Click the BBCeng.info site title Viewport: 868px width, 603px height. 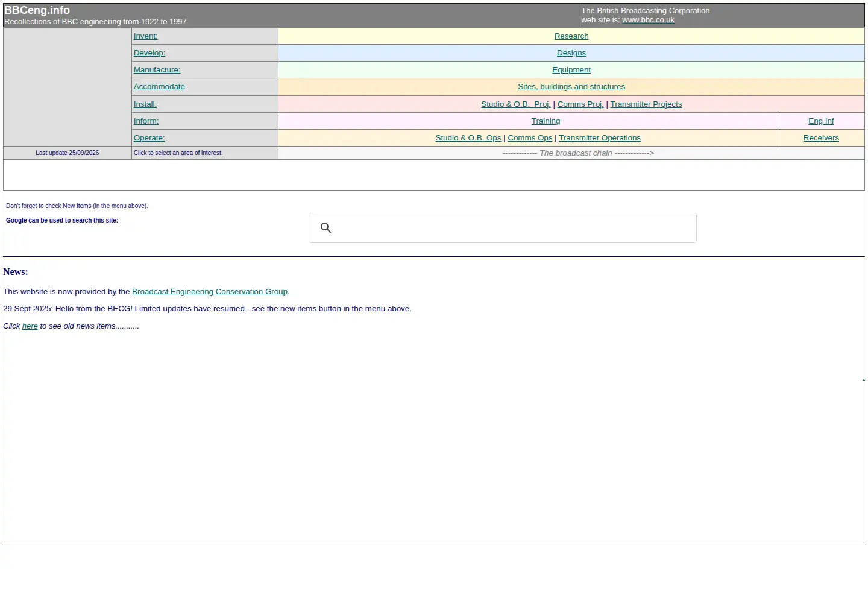click(37, 10)
